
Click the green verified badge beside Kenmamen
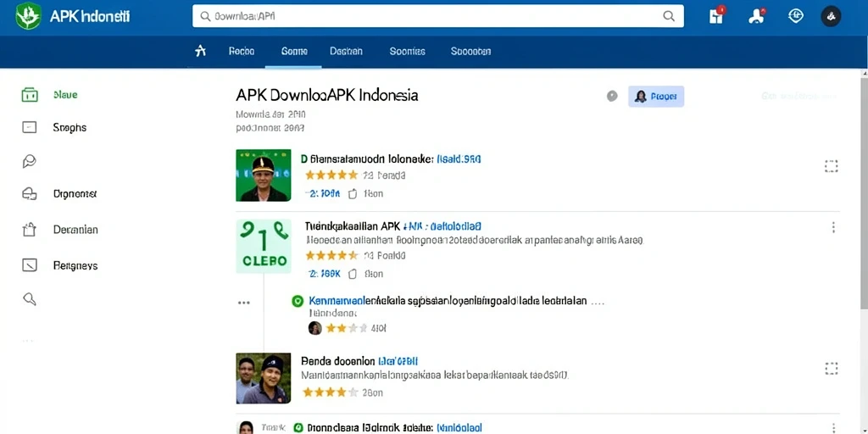298,301
